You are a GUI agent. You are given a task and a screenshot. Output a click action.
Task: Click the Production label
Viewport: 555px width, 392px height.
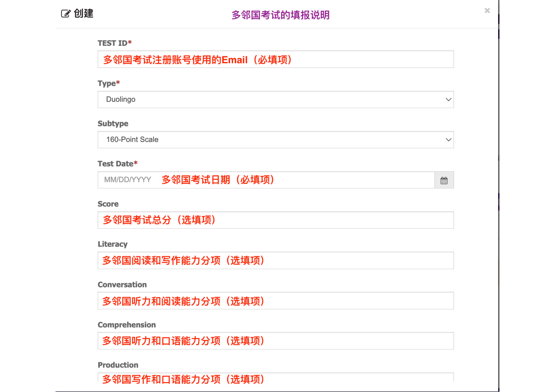pos(118,365)
